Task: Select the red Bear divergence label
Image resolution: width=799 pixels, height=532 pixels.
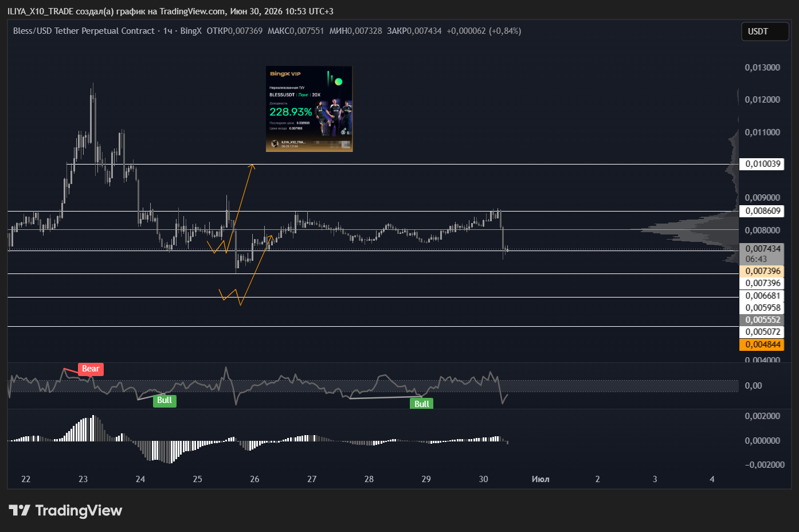Action: [91, 369]
